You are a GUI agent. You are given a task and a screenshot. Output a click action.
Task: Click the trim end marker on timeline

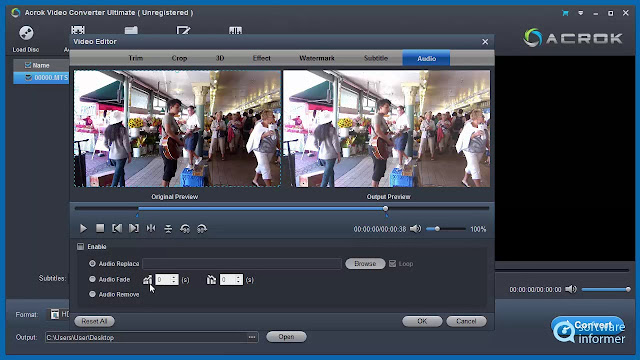(x=387, y=215)
